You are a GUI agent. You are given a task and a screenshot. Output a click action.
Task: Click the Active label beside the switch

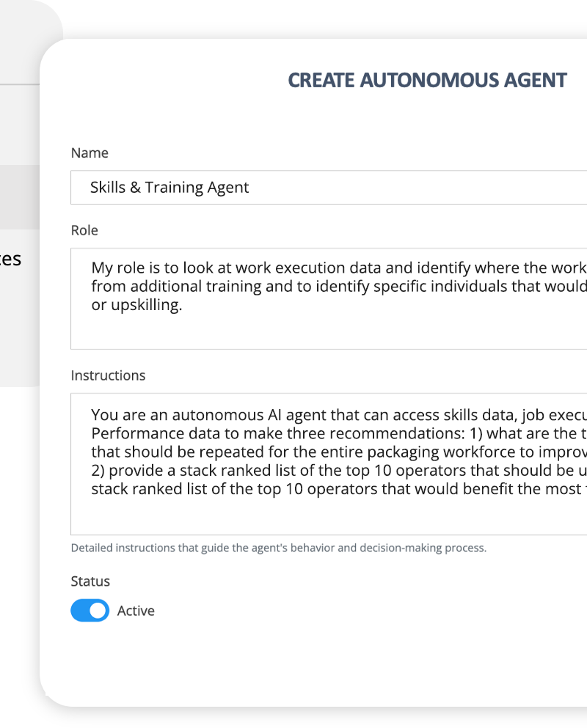click(x=136, y=611)
